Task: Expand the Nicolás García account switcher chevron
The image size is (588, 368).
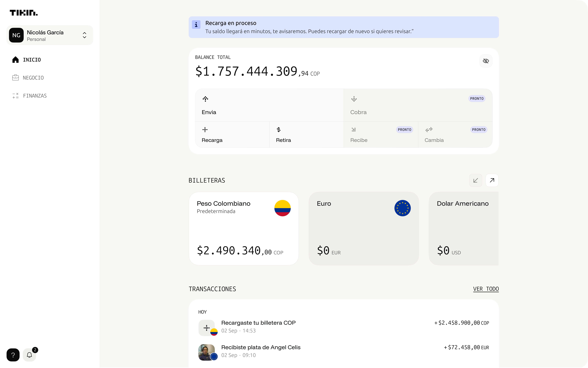Action: 84,35
